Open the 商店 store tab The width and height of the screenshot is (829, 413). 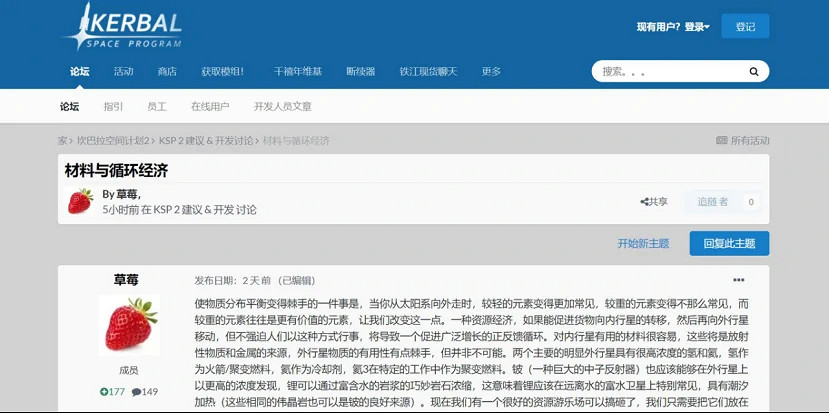click(167, 71)
